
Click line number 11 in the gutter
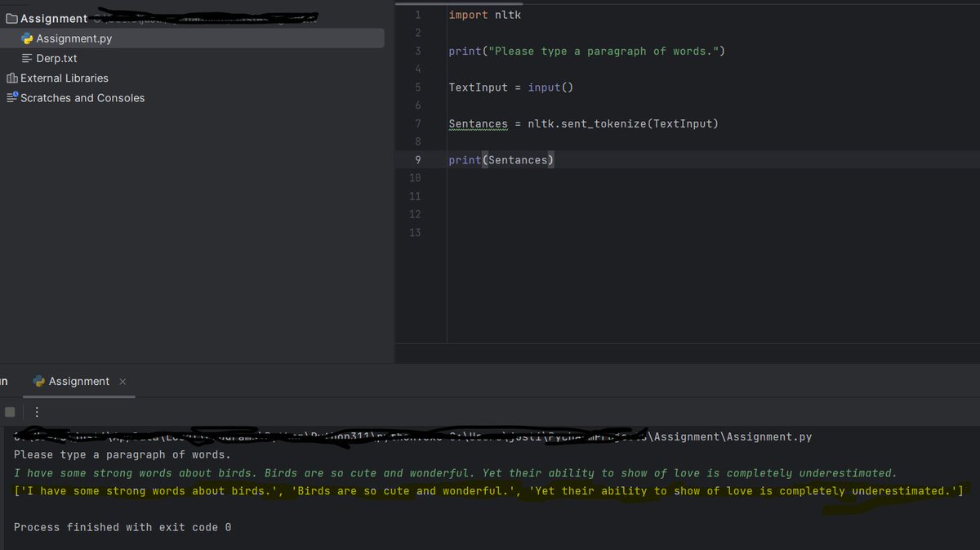pyautogui.click(x=414, y=196)
